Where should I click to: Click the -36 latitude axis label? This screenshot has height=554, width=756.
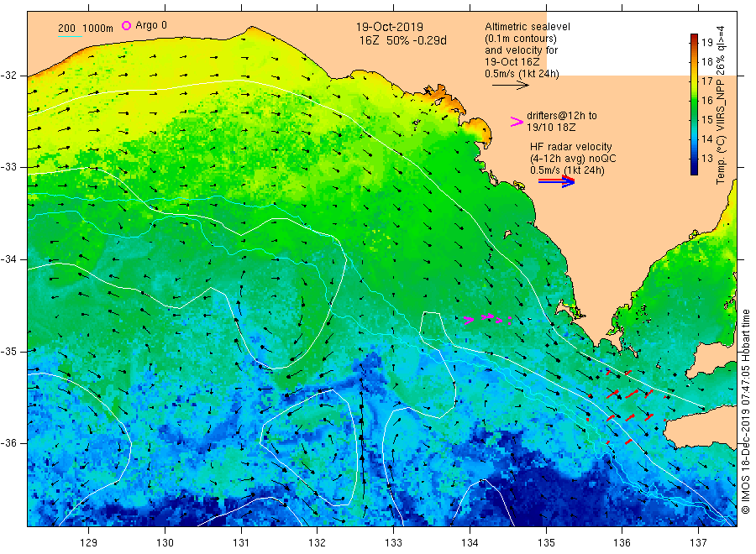8,442
